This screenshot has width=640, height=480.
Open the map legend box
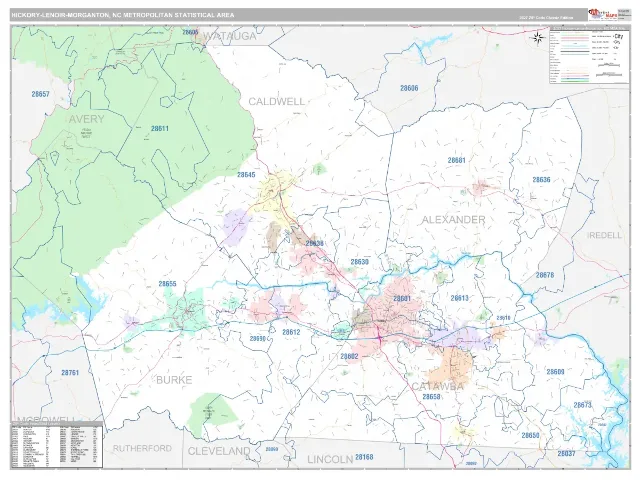pos(589,55)
